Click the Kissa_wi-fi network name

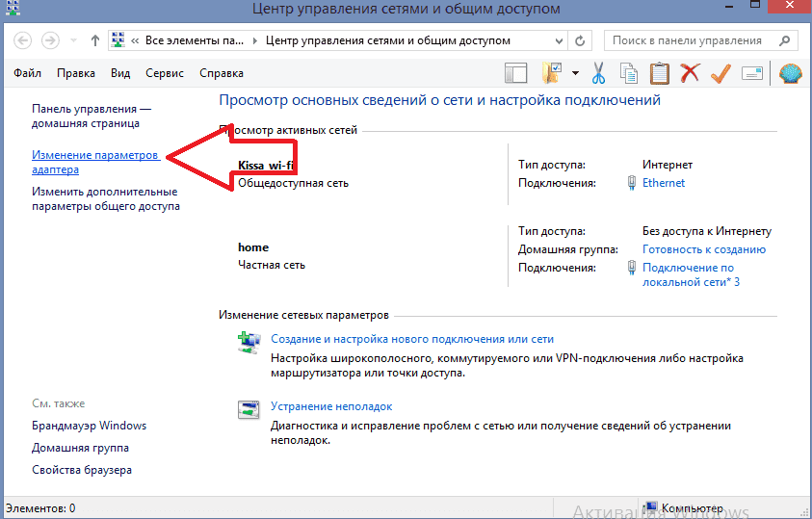pyautogui.click(x=266, y=166)
